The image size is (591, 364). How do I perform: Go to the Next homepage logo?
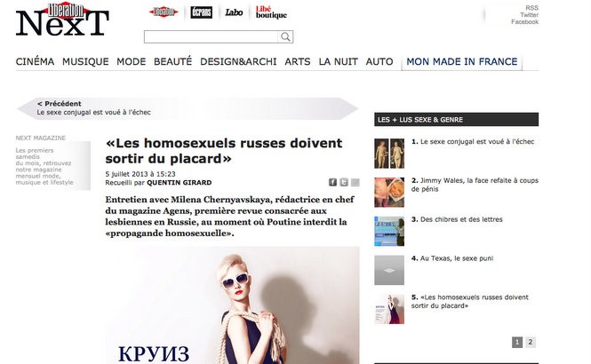[62, 20]
